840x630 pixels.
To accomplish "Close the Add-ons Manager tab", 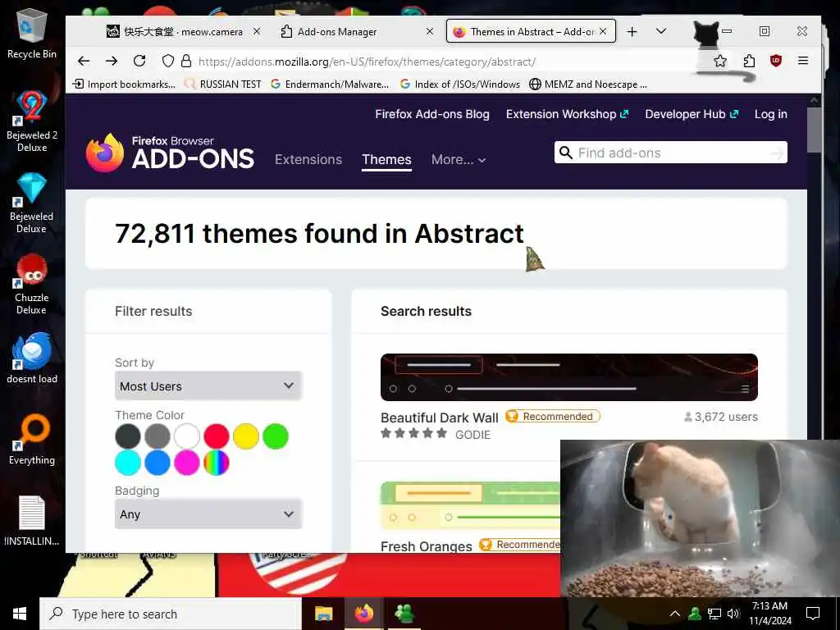I will [430, 32].
